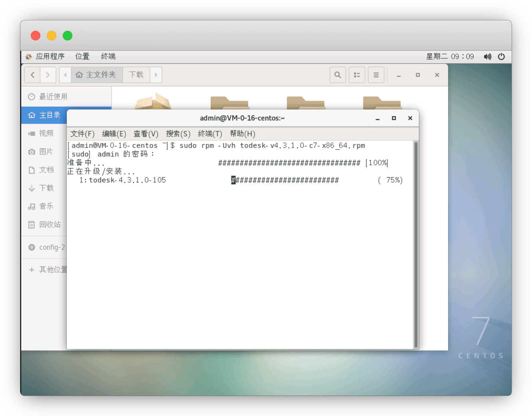This screenshot has height=416, width=532.
Task: Go forward with the right arrow button
Action: 48,75
